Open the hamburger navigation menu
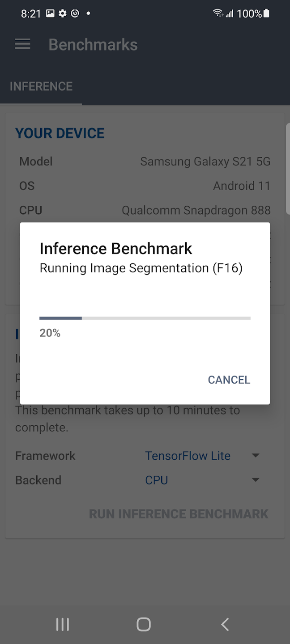The width and height of the screenshot is (290, 644). coord(22,44)
